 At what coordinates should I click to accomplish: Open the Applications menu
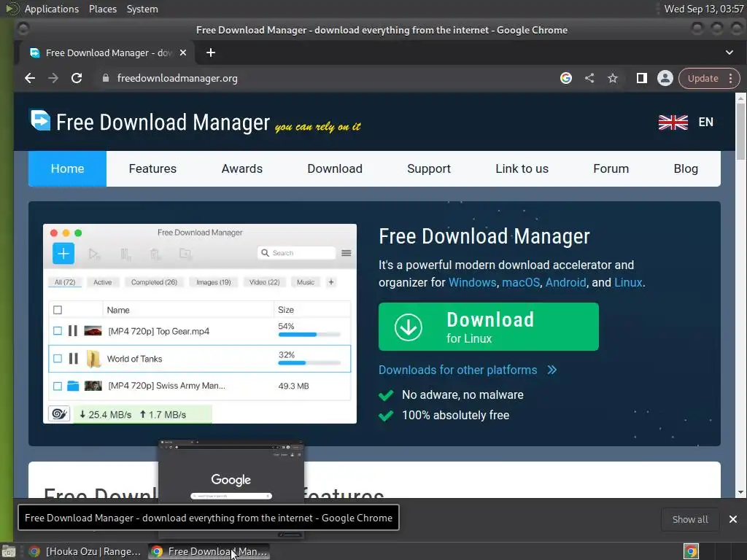point(52,9)
